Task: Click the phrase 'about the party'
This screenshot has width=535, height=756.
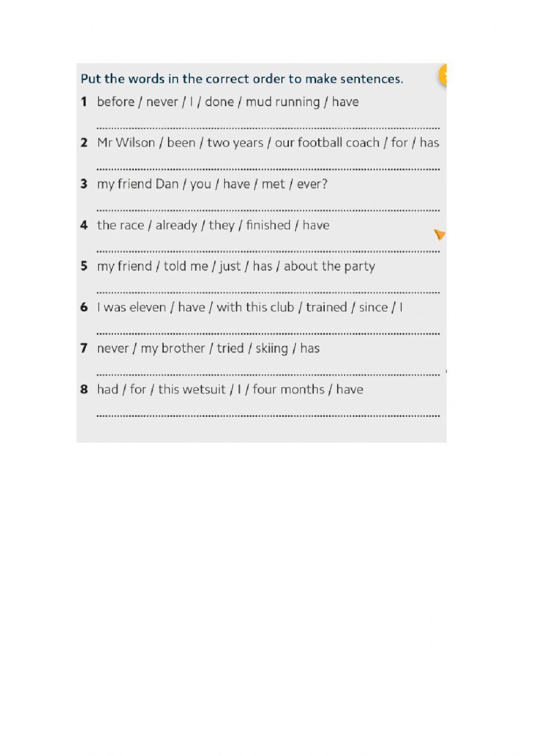Action: (x=329, y=266)
